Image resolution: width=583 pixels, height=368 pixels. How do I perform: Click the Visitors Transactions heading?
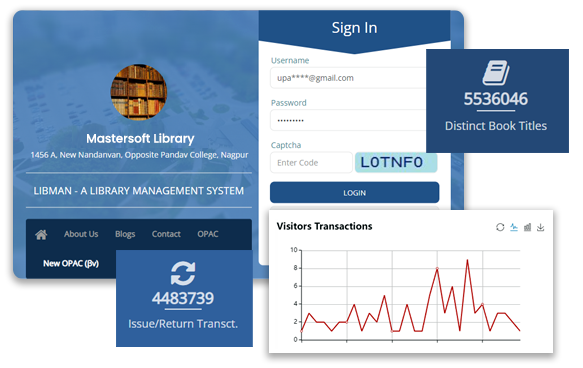coord(324,226)
